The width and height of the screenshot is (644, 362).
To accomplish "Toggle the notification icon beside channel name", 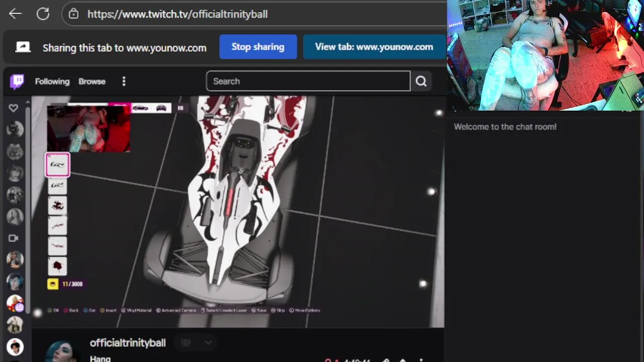I will point(186,343).
